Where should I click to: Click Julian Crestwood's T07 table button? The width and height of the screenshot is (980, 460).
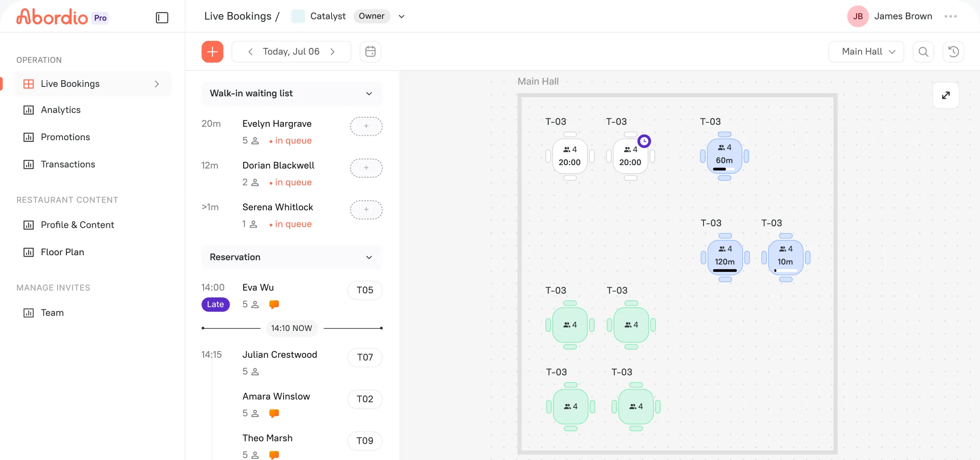[x=365, y=357]
